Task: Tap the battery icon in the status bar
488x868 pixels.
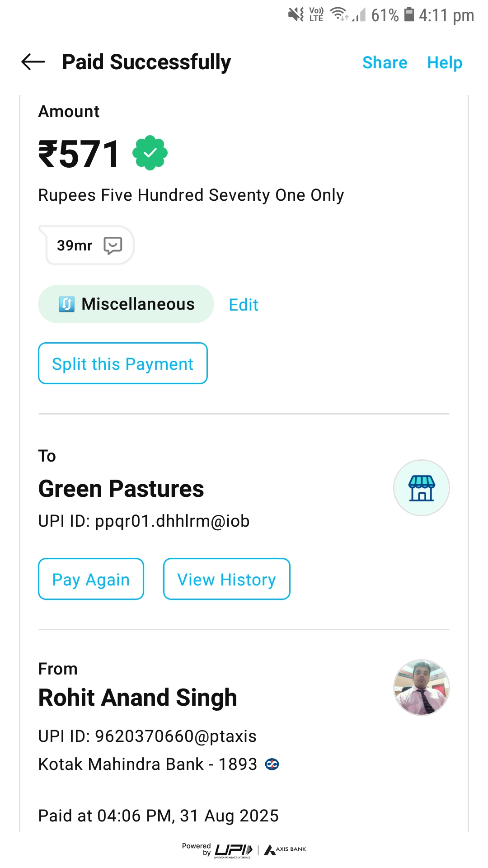Action: click(x=409, y=15)
